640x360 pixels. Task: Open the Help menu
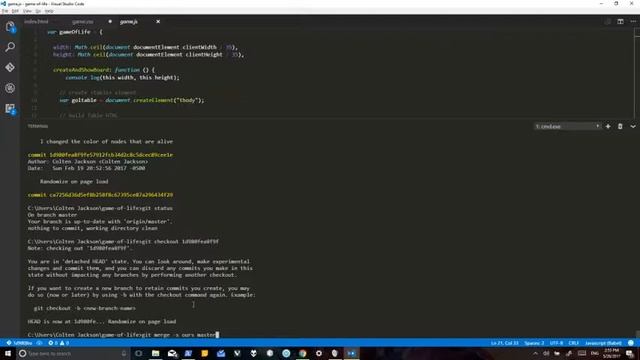(x=49, y=11)
